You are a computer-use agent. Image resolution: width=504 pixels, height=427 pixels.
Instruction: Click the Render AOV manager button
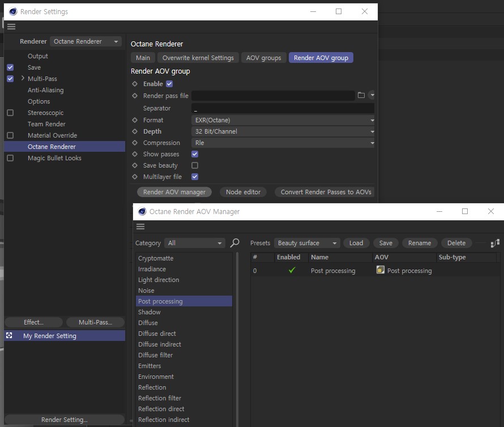[174, 192]
